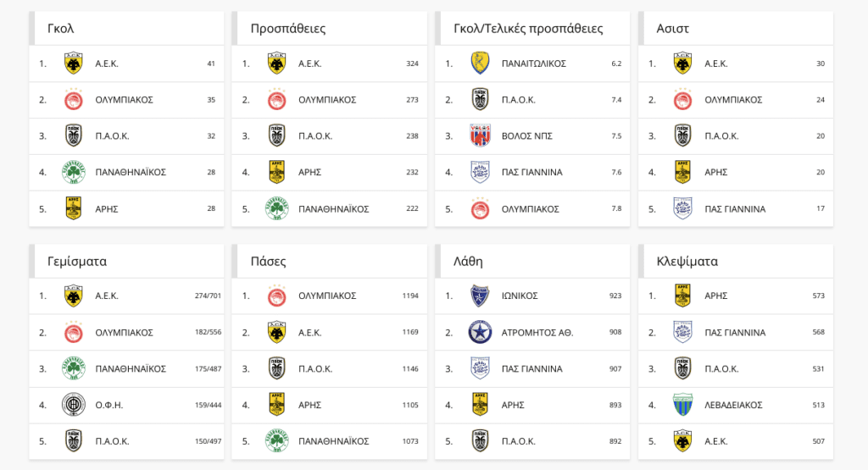
Task: Click Levadiakos crest in Κλεψίματα table
Action: [682, 405]
